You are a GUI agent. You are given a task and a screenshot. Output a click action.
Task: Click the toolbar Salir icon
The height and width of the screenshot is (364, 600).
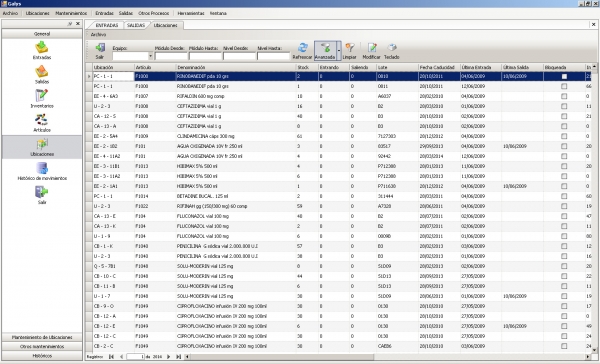click(x=100, y=51)
